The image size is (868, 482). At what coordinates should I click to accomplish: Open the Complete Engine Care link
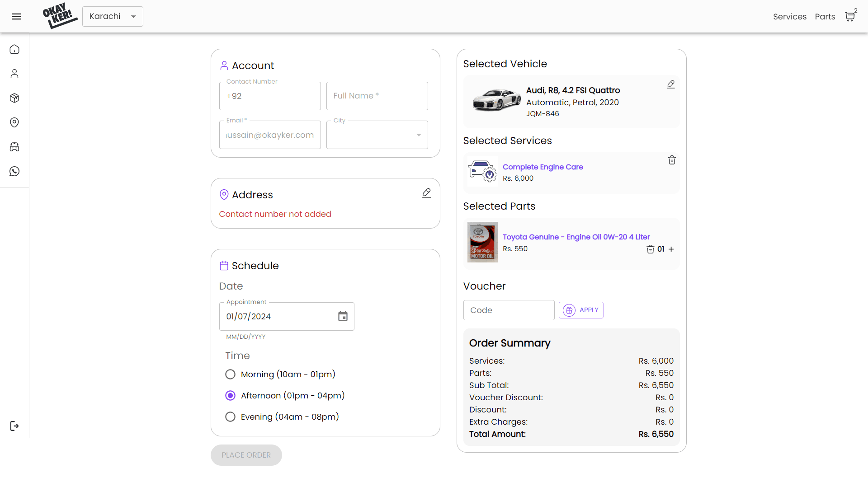542,167
